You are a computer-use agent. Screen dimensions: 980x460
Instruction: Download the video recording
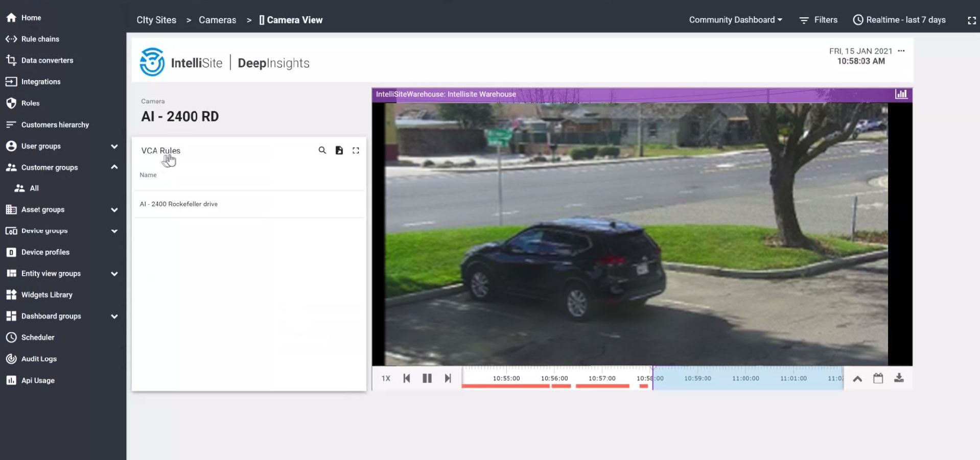899,378
